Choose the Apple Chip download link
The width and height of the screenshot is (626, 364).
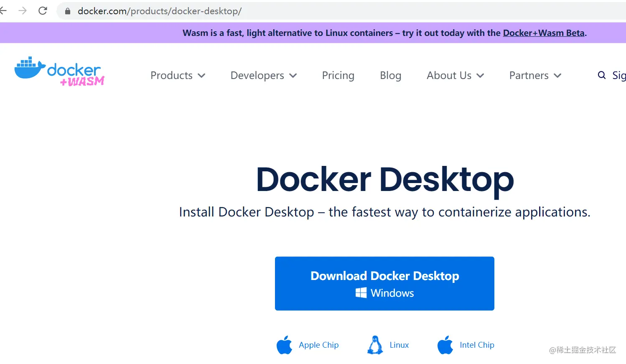pyautogui.click(x=318, y=345)
